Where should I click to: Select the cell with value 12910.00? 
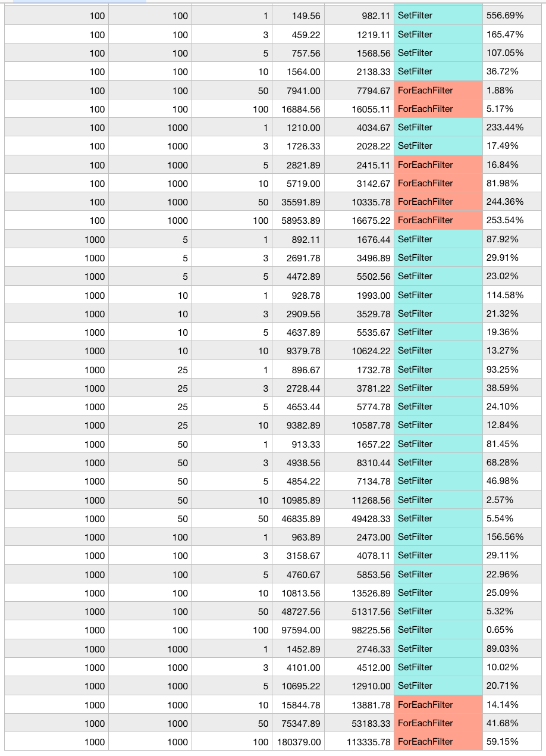tap(359, 686)
